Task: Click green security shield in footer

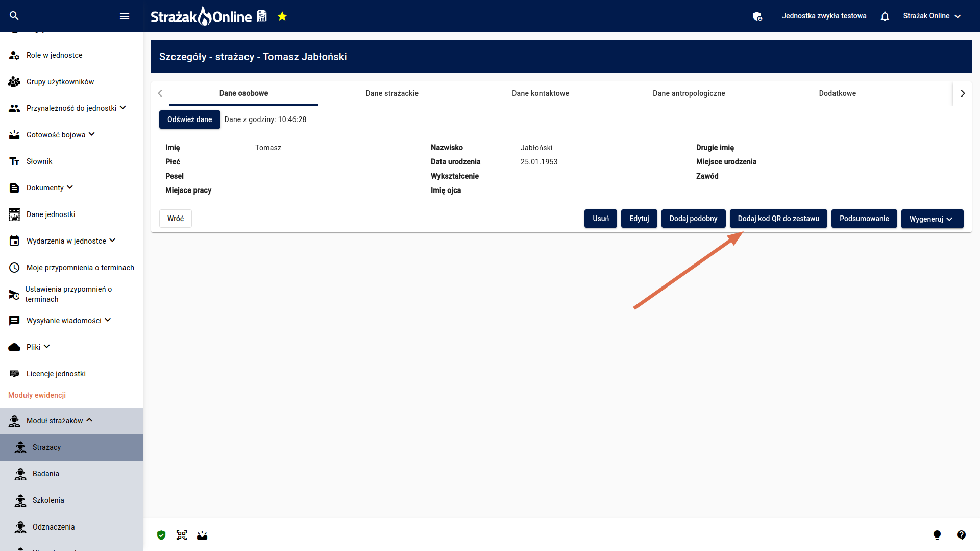Action: tap(161, 535)
